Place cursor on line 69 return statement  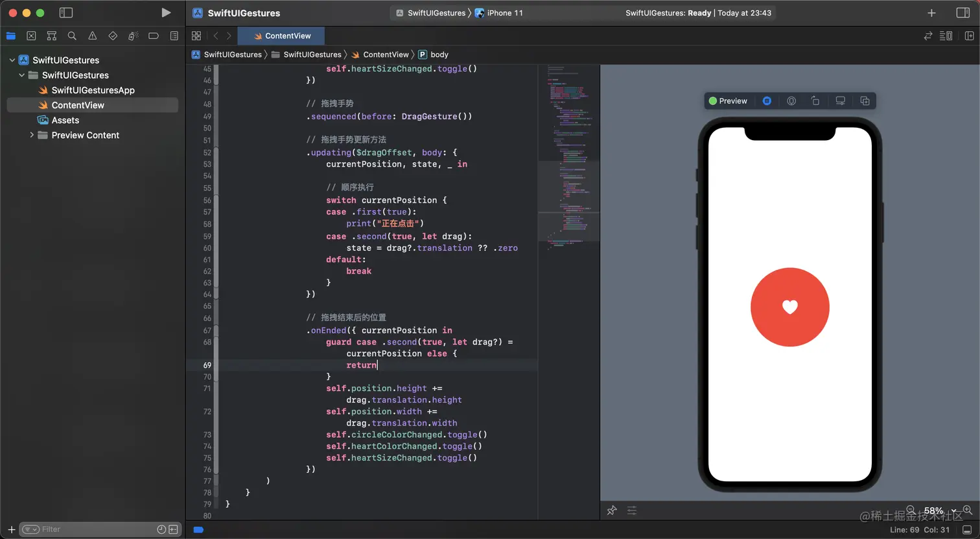361,365
